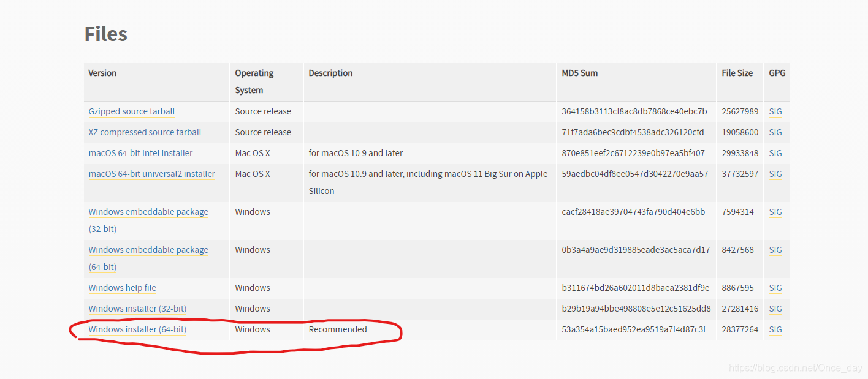Click MD5 sum b311674bd26a602011d8baea2381df9e
This screenshot has height=379, width=868.
636,288
